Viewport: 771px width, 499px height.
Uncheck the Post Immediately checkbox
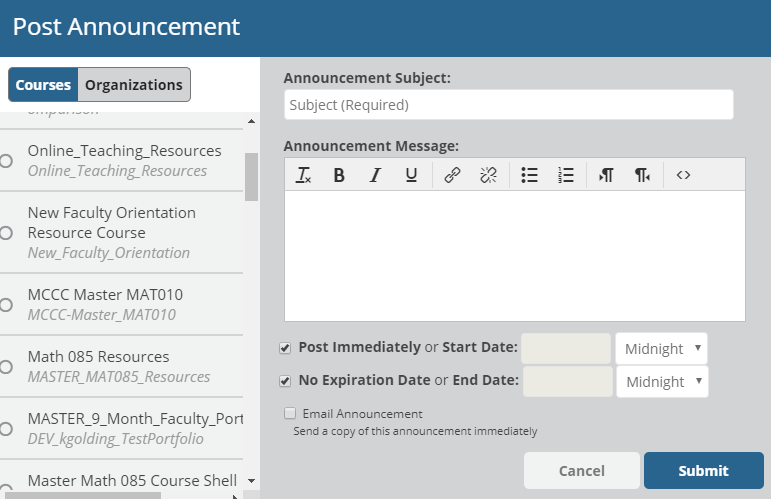pyautogui.click(x=285, y=348)
